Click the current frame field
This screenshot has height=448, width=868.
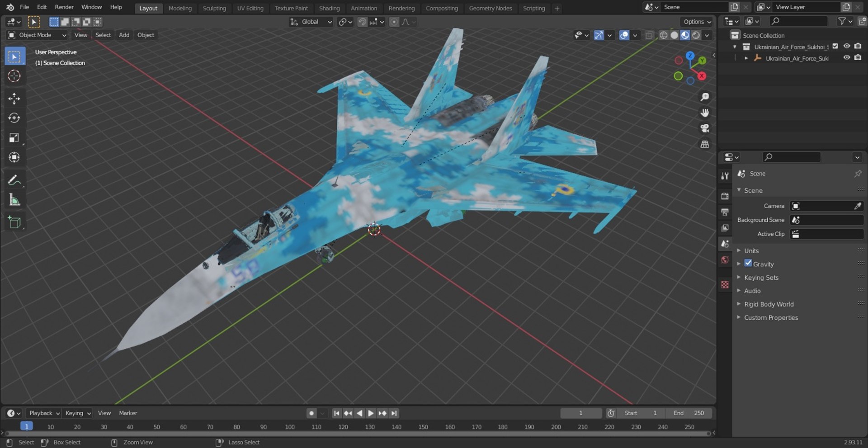click(581, 413)
